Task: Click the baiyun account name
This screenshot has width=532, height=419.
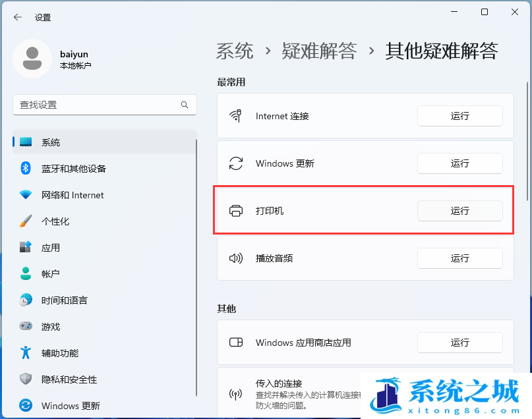Action: (x=74, y=54)
